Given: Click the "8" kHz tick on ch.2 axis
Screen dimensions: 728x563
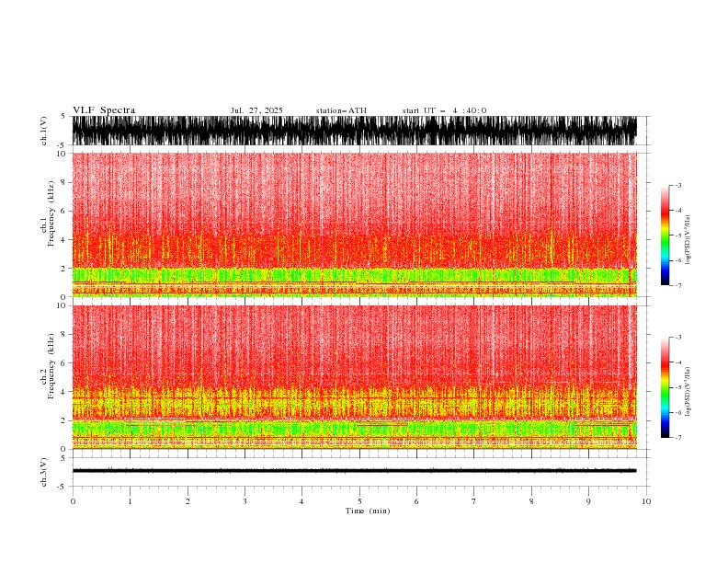Looking at the screenshot, I should coord(63,335).
